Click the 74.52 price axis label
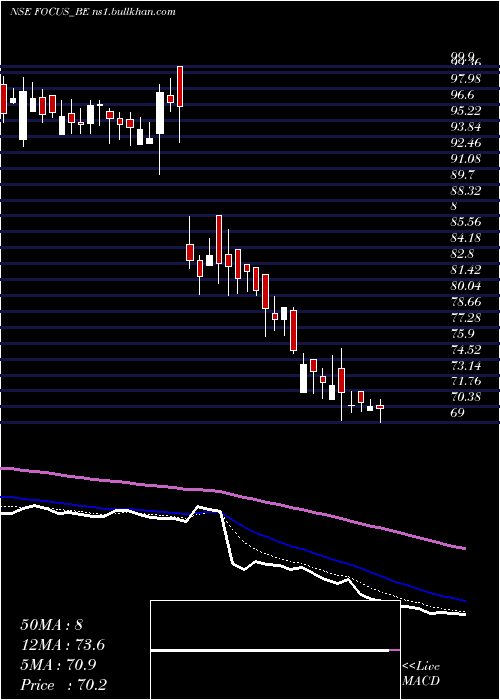Viewport: 500px width, 700px height. (466, 350)
